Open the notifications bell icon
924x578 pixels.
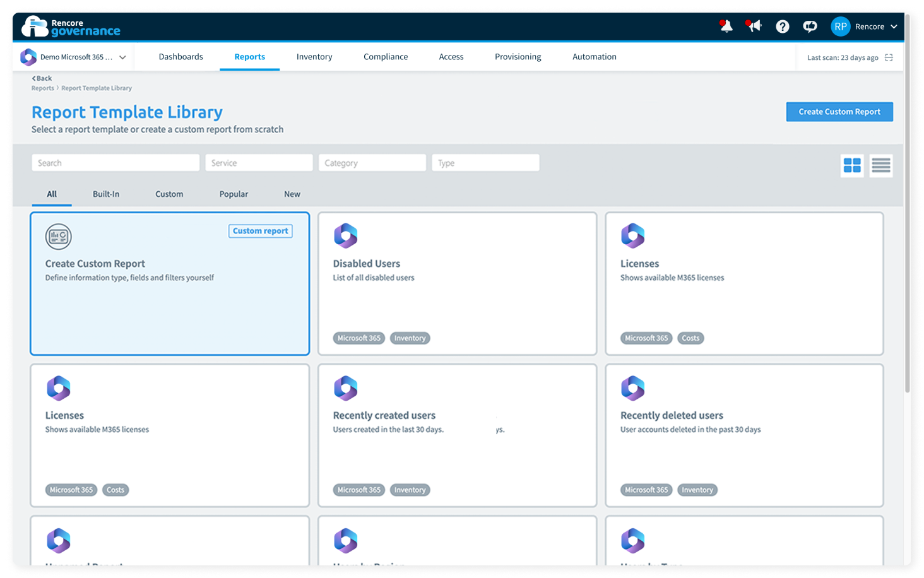point(726,26)
